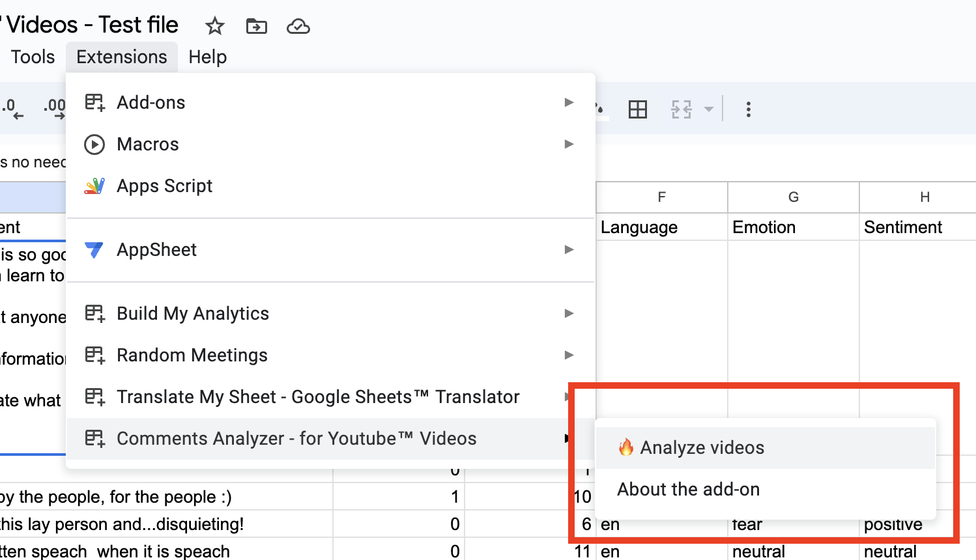The width and height of the screenshot is (976, 560).
Task: Click decrease decimal places icon
Action: (x=12, y=108)
